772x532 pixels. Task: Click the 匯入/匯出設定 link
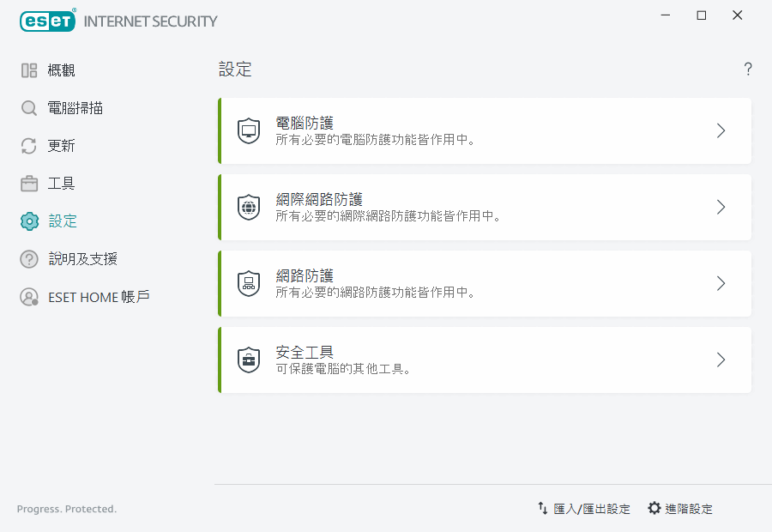point(592,508)
